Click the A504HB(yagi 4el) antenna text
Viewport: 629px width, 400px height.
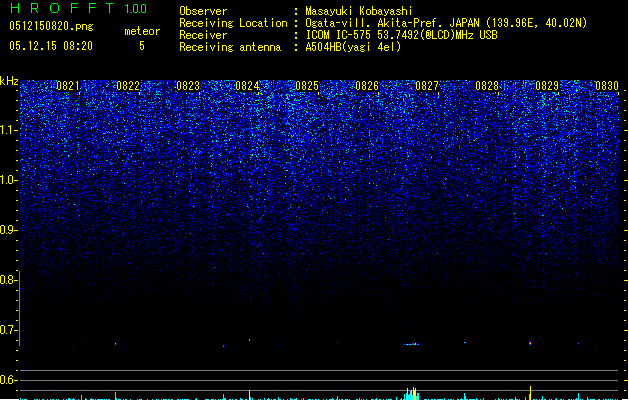pyautogui.click(x=353, y=47)
